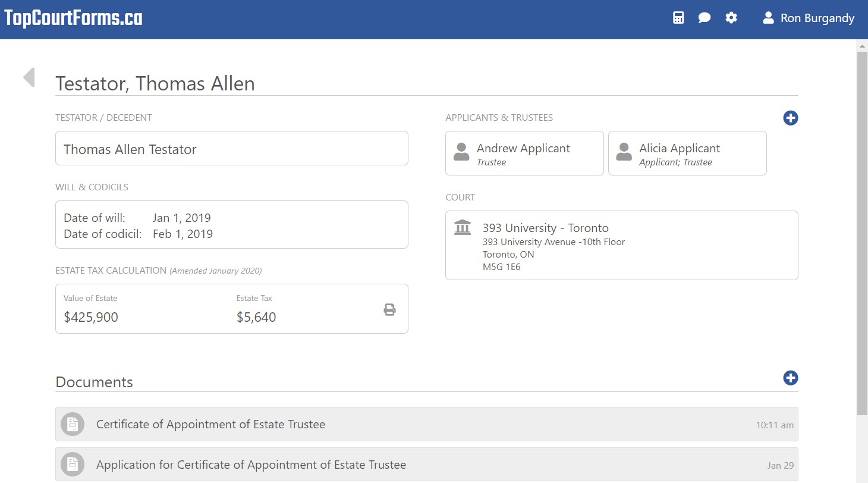Open the calculator icon in header
Screen dimensions: 868x483
(x=678, y=18)
